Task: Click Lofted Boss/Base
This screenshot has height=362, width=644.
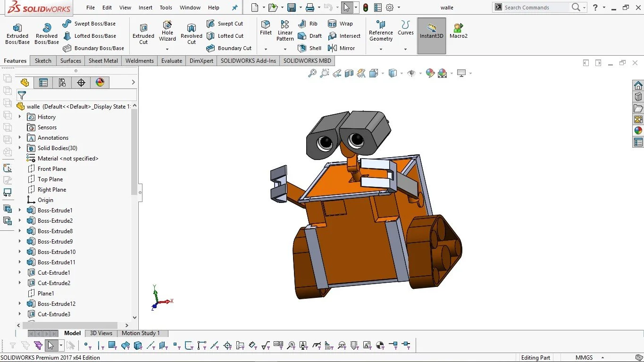Action: [89, 36]
